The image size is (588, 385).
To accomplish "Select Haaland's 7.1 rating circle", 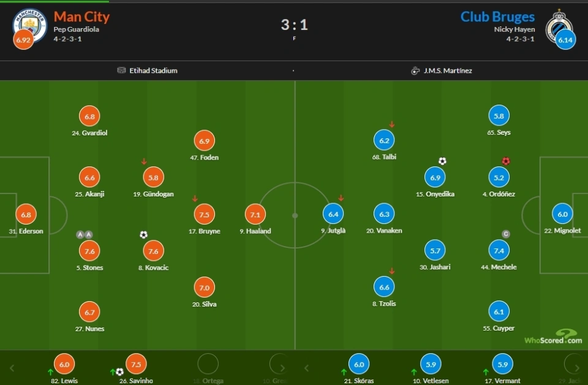I will [255, 214].
